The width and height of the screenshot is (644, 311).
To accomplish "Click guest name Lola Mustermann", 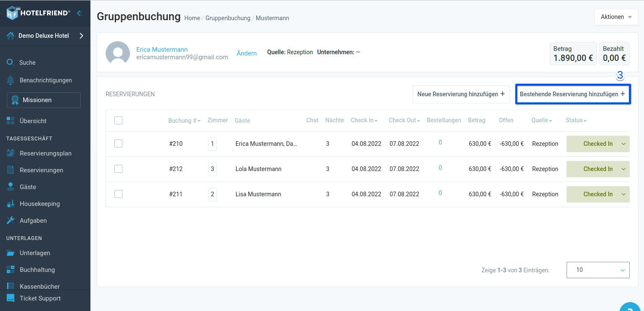I will tap(258, 169).
